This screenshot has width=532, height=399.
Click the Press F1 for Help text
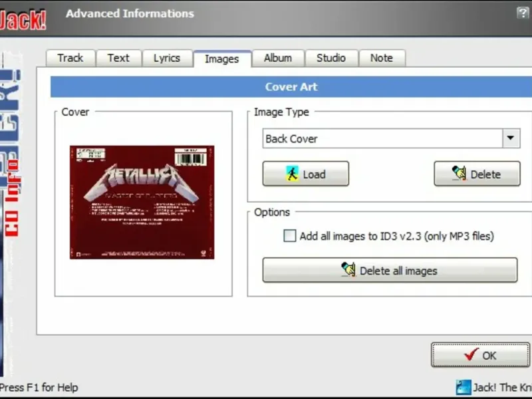click(x=39, y=388)
